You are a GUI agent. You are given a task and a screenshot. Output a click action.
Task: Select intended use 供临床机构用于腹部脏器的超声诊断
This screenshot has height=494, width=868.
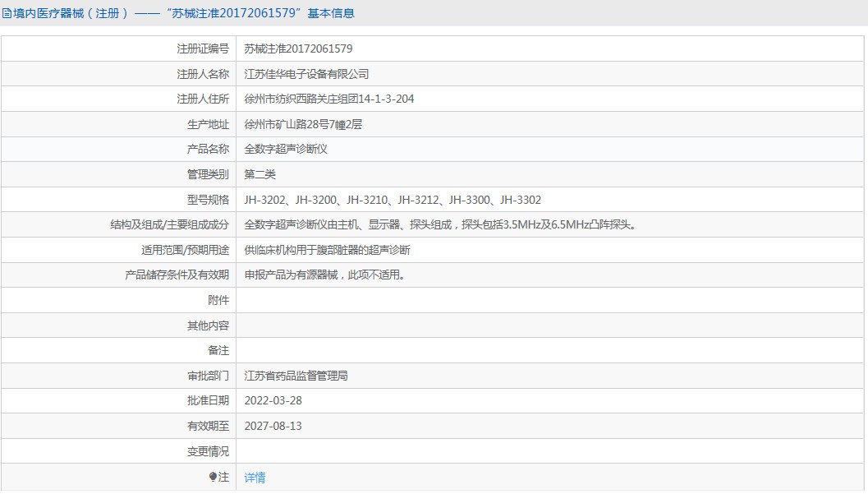(x=327, y=250)
